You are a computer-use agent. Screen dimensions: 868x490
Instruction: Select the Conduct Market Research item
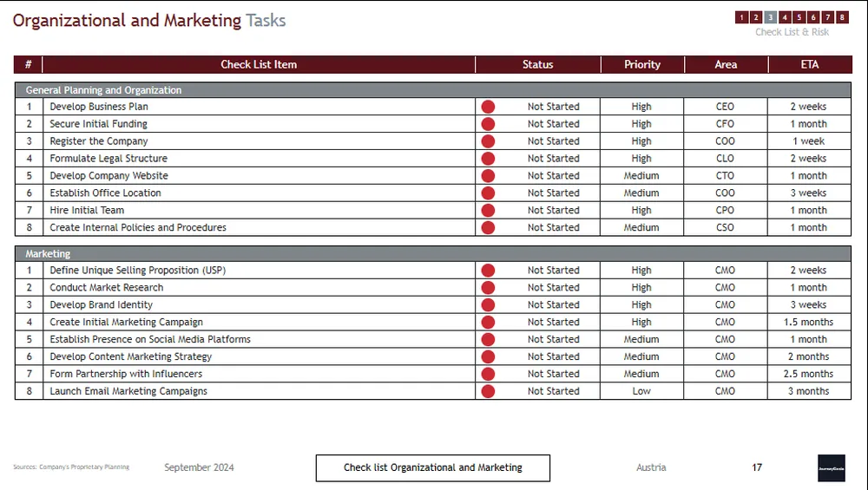pyautogui.click(x=106, y=288)
